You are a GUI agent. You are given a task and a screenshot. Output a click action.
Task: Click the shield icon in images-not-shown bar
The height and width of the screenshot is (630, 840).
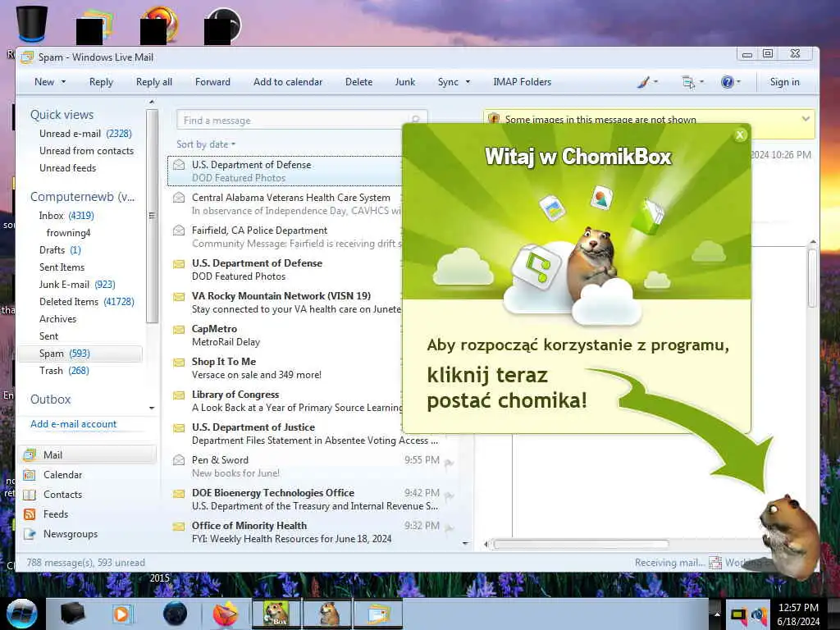[494, 119]
